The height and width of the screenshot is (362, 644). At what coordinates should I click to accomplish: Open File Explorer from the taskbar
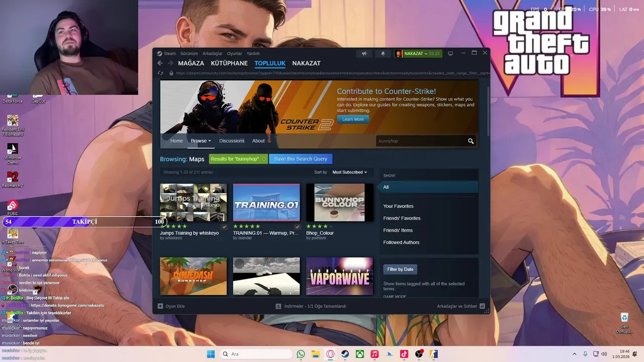click(315, 354)
